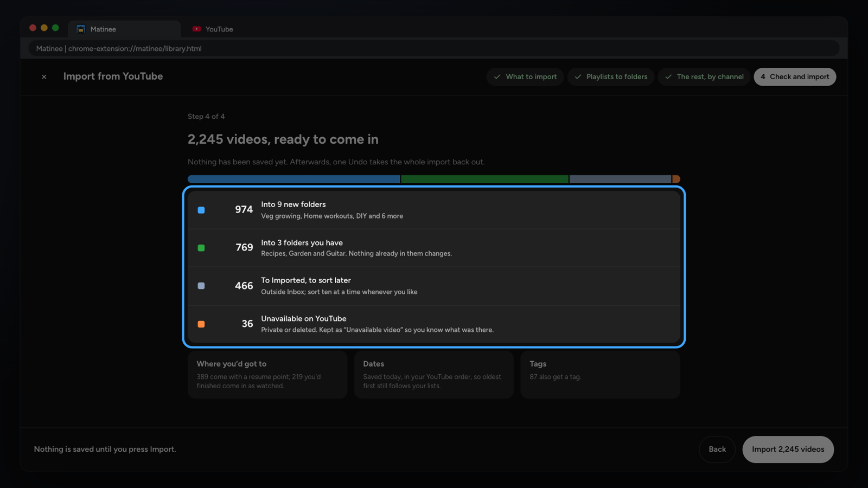Click the checkmark icon on The rest, by channel
868x488 pixels.
[668, 77]
